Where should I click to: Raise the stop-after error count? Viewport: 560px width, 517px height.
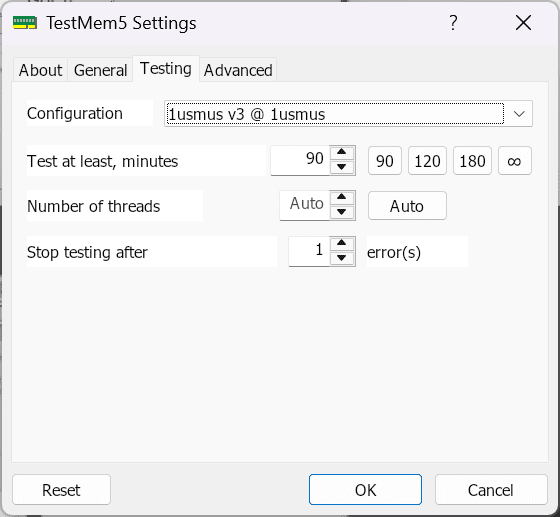[x=342, y=244]
